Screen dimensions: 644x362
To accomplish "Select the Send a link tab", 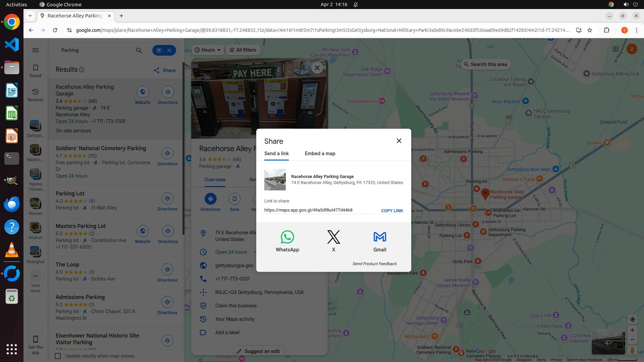I will [x=276, y=154].
